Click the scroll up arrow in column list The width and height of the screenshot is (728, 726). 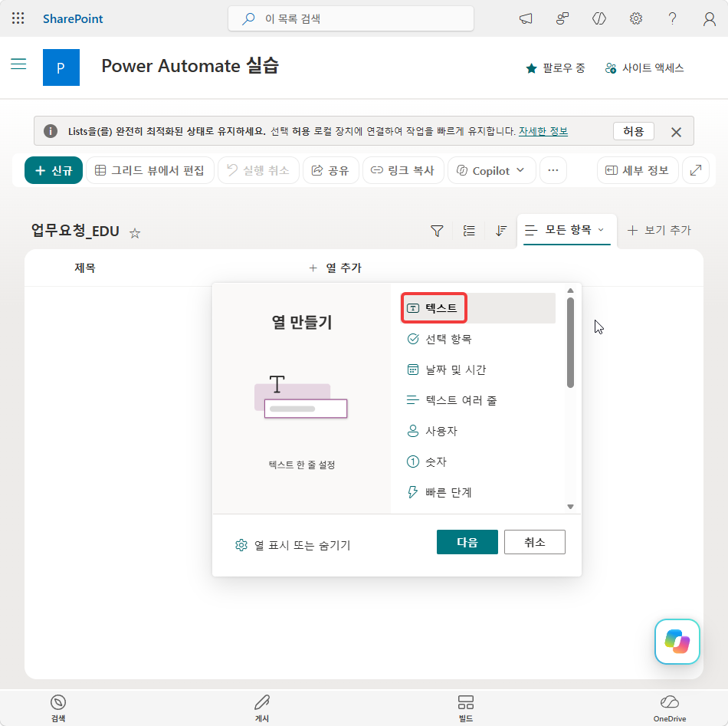(571, 291)
